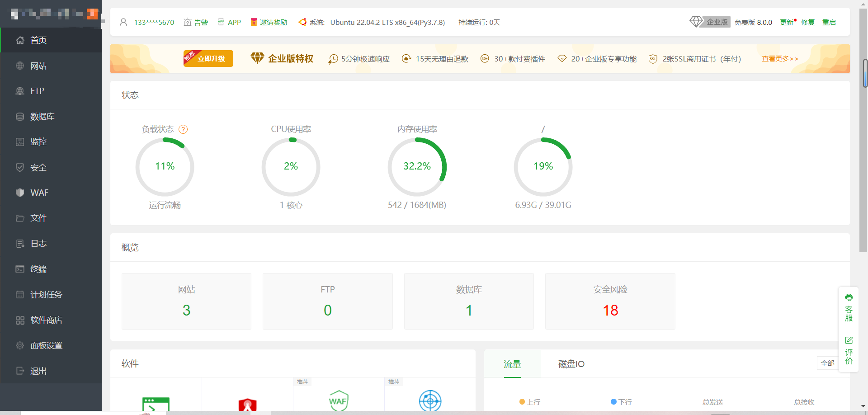Screen dimensions: 868x415
Task: Click the page vertical scrollbar
Action: point(863,131)
